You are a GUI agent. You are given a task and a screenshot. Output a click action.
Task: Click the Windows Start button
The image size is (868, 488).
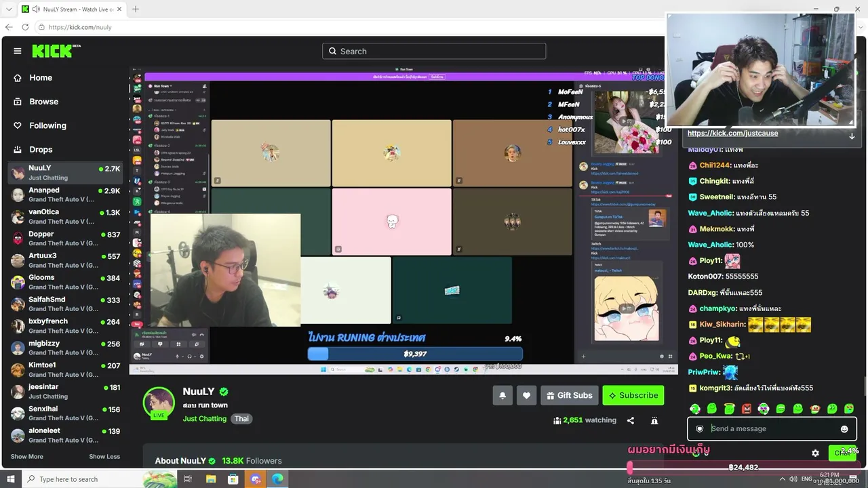tap(11, 479)
